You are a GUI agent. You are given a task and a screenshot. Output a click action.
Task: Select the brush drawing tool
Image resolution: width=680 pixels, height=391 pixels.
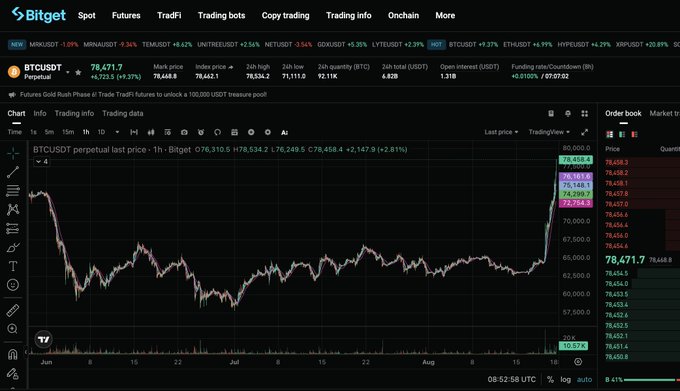13,248
